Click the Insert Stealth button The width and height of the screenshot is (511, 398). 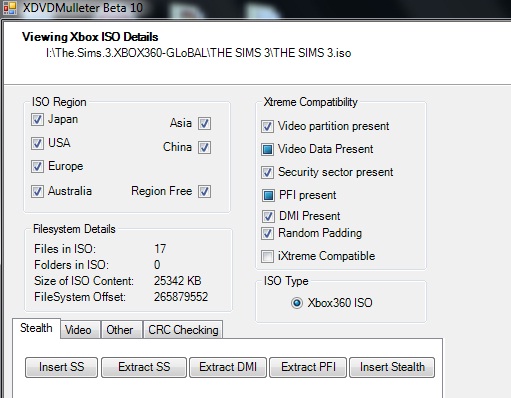coord(392,367)
